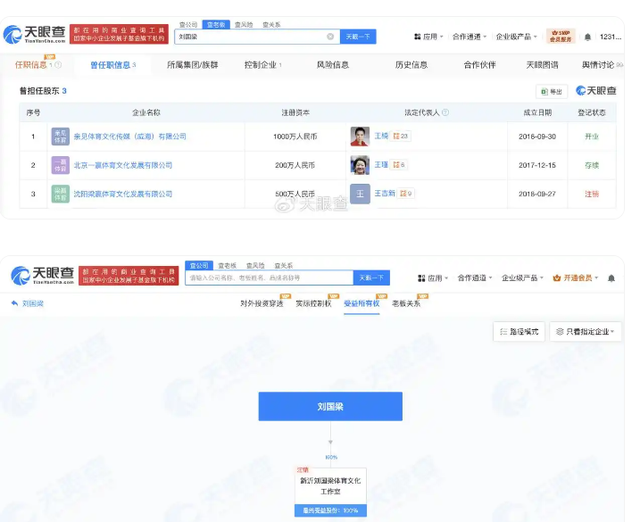Open the 任职信息 tab
The image size is (640, 522).
tap(31, 65)
